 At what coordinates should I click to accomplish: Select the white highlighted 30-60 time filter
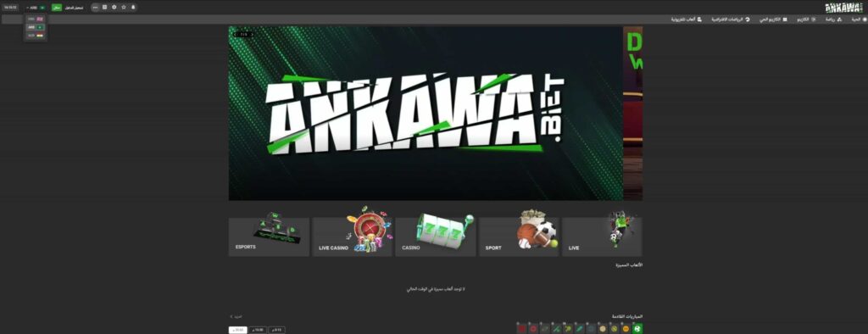point(238,330)
